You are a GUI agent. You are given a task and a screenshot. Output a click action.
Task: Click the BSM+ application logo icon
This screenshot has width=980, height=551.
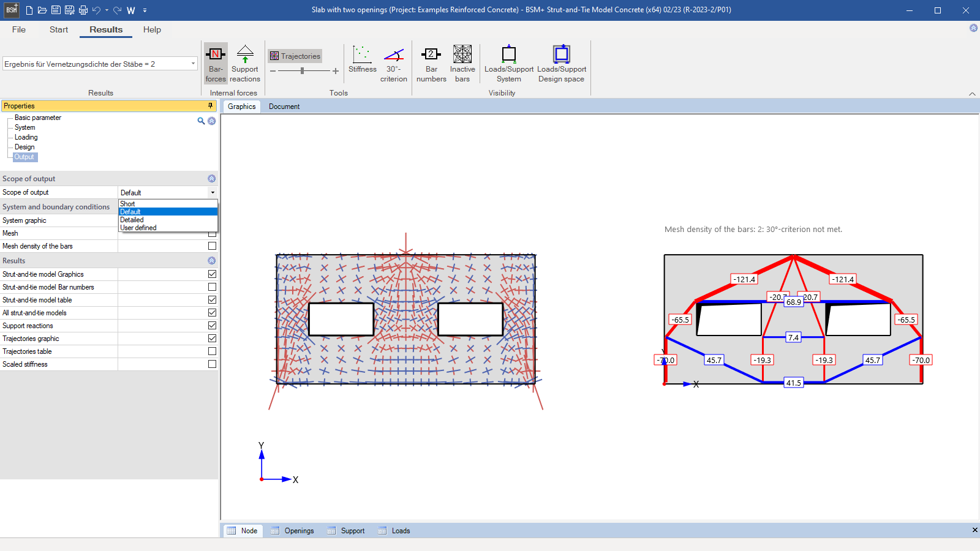(12, 10)
